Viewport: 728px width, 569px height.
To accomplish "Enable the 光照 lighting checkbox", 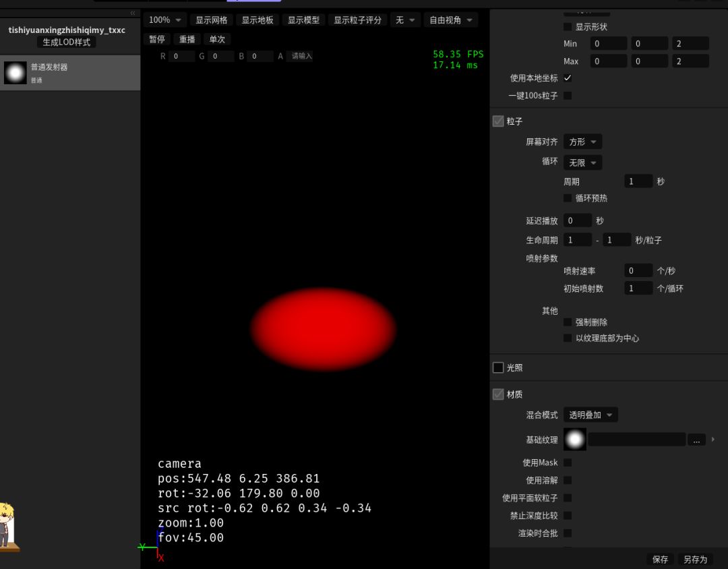I will [498, 367].
